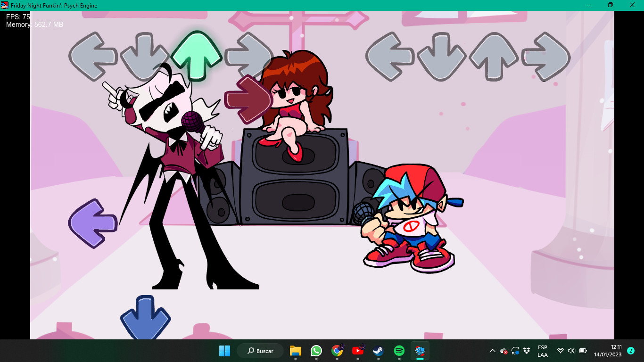Viewport: 644px width, 362px height.
Task: Click the player's gray up arrow receptor
Action: click(494, 57)
